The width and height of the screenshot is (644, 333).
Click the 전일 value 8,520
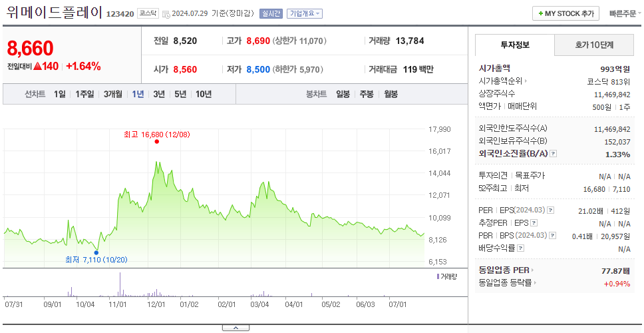[185, 41]
